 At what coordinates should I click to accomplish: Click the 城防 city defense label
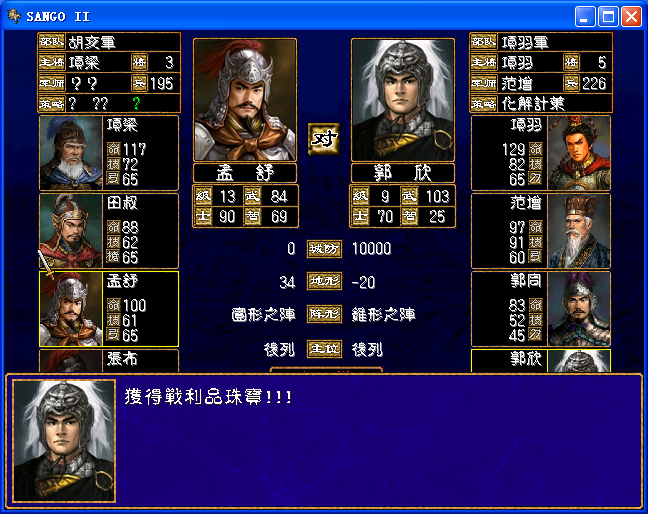324,249
